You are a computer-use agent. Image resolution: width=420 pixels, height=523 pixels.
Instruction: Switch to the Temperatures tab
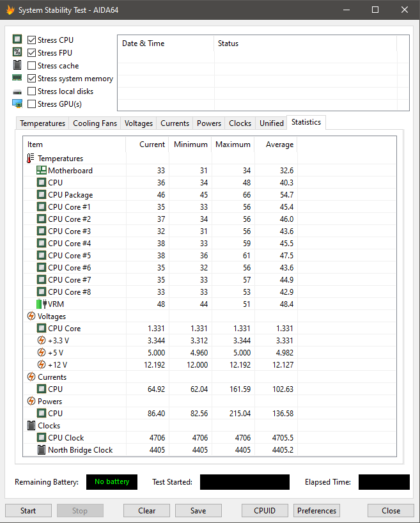(42, 123)
